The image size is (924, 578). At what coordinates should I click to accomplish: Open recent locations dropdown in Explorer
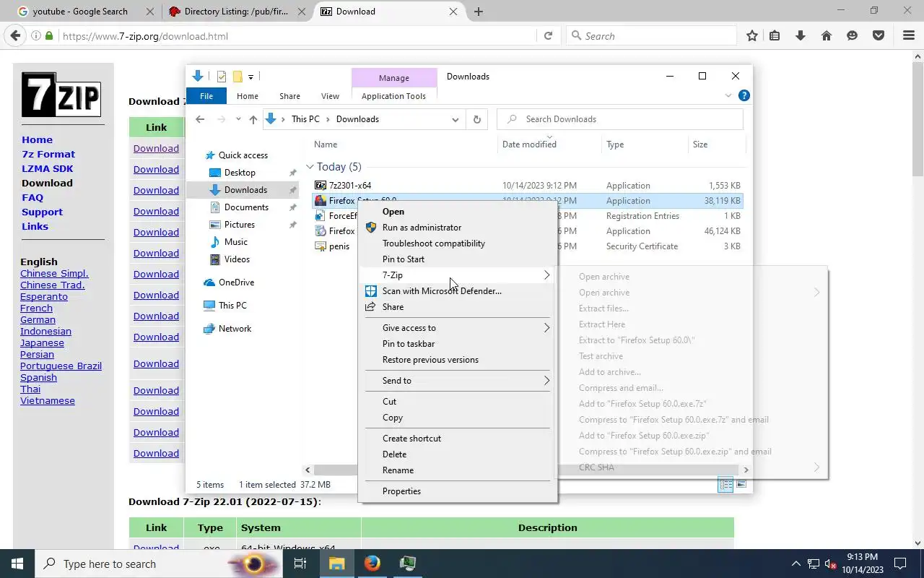[237, 119]
